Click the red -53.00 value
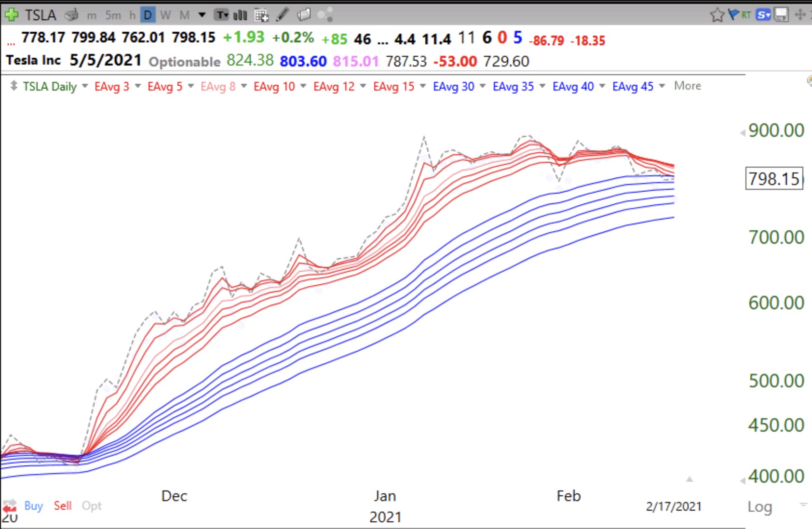The width and height of the screenshot is (812, 529). [455, 61]
